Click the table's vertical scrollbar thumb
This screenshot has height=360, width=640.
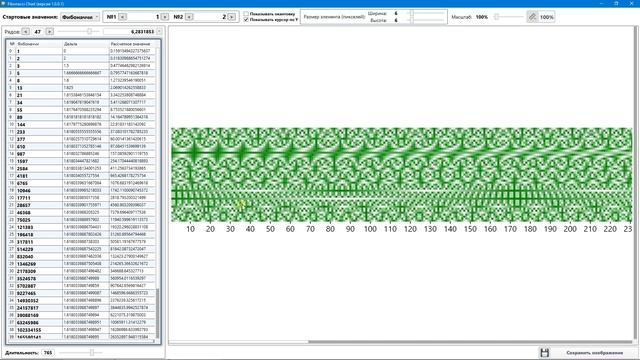tap(158, 313)
